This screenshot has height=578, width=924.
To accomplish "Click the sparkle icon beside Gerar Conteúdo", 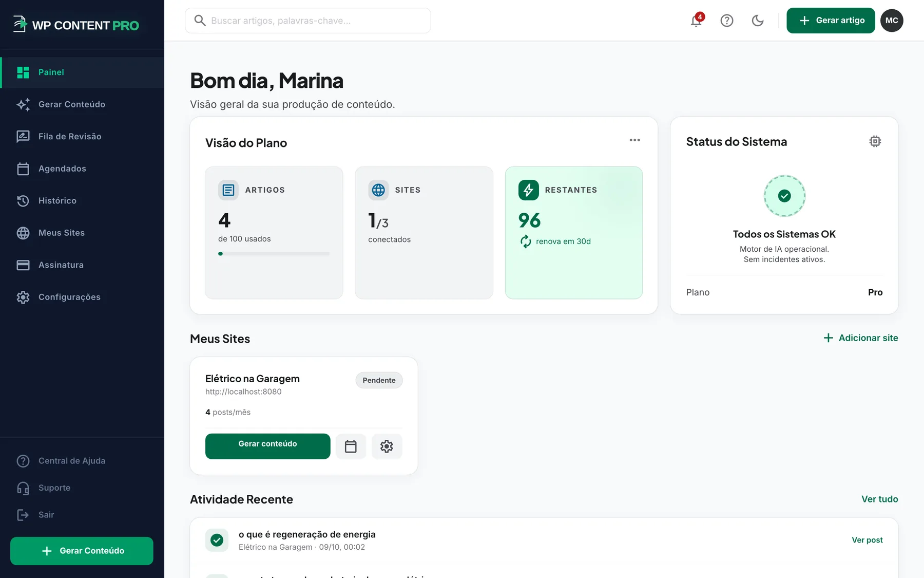I will click(x=23, y=104).
